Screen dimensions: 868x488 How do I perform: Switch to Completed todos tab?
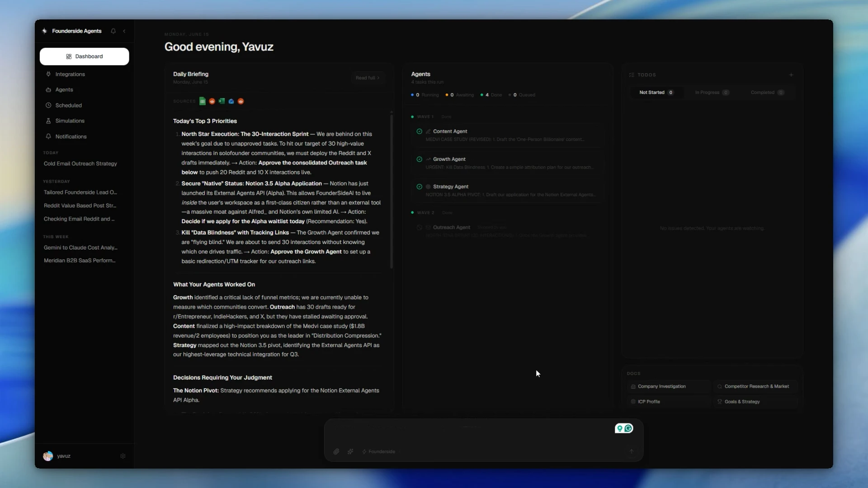coord(767,93)
